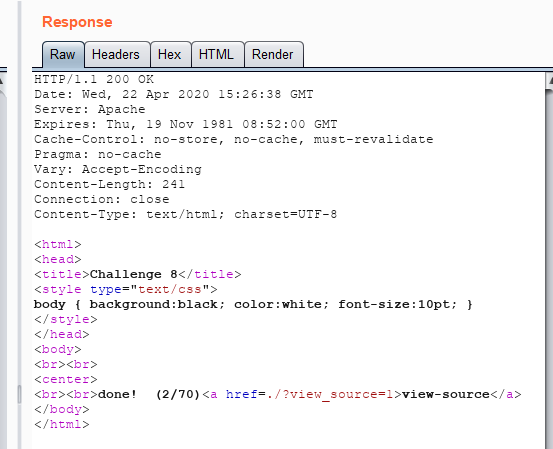Click the opening '<html>' tag line
The width and height of the screenshot is (553, 449).
point(58,244)
